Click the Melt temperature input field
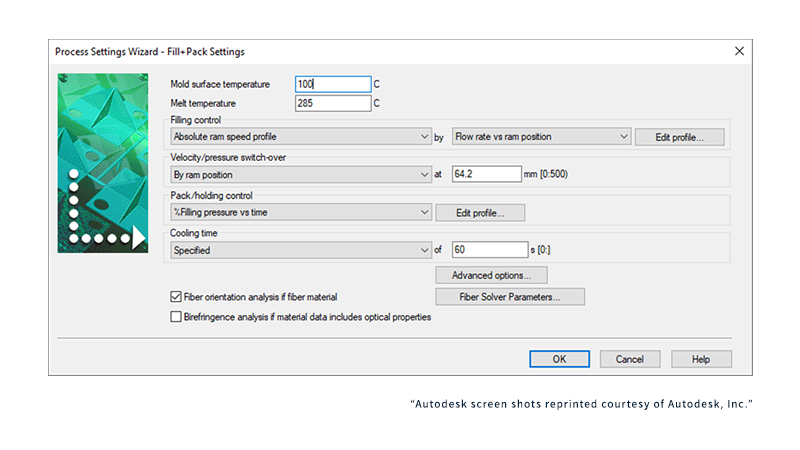 point(333,103)
